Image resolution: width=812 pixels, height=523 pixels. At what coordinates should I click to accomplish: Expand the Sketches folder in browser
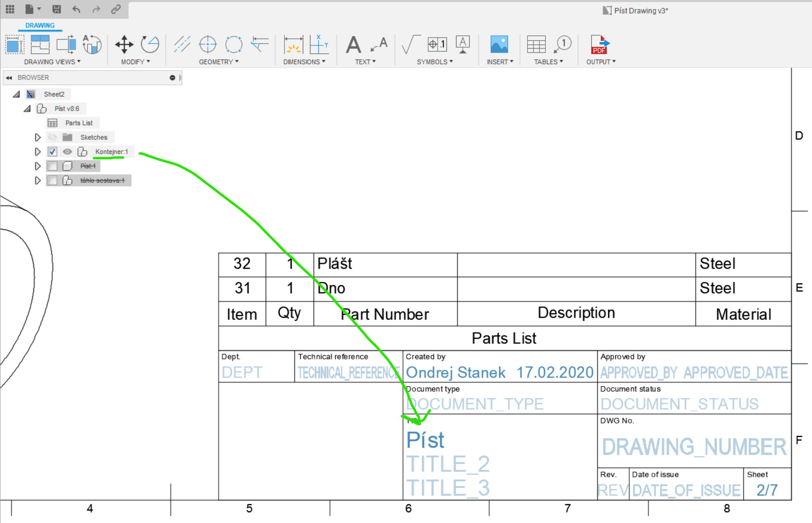pos(38,137)
